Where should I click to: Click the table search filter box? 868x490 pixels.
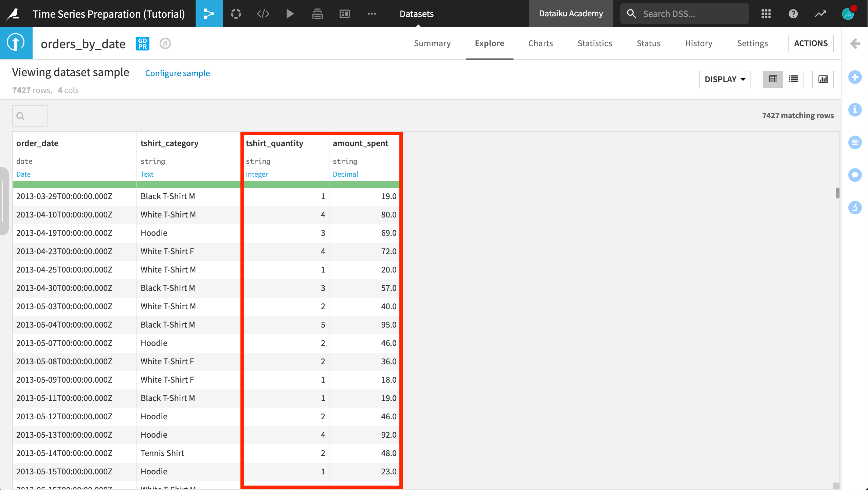click(x=30, y=116)
